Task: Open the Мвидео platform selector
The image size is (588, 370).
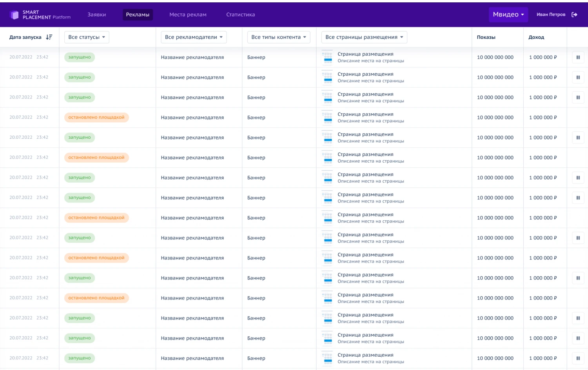Action: point(508,15)
